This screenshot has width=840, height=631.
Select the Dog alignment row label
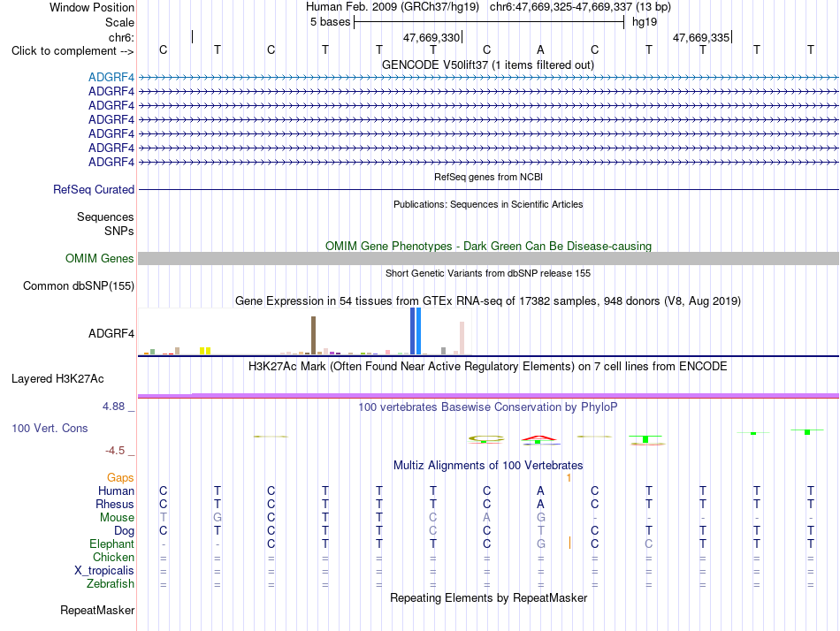point(125,531)
